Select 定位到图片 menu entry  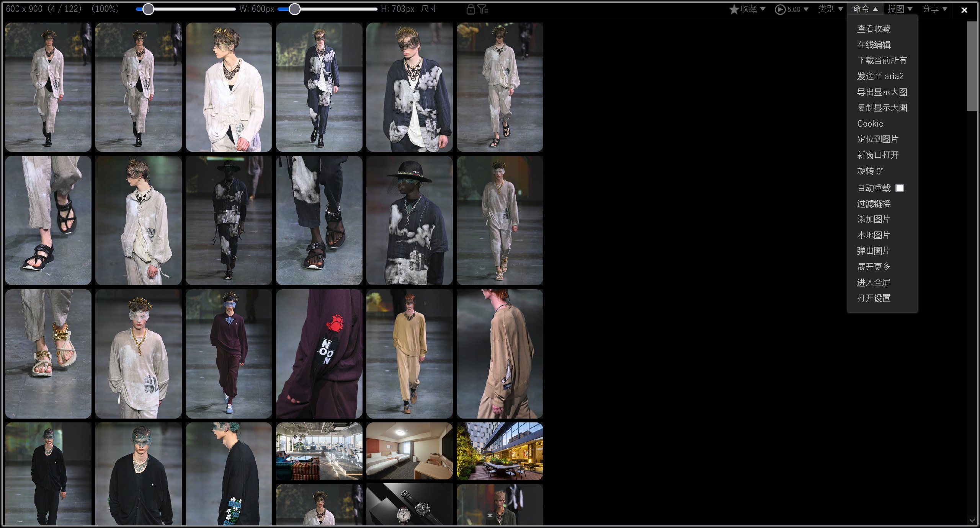tap(877, 139)
